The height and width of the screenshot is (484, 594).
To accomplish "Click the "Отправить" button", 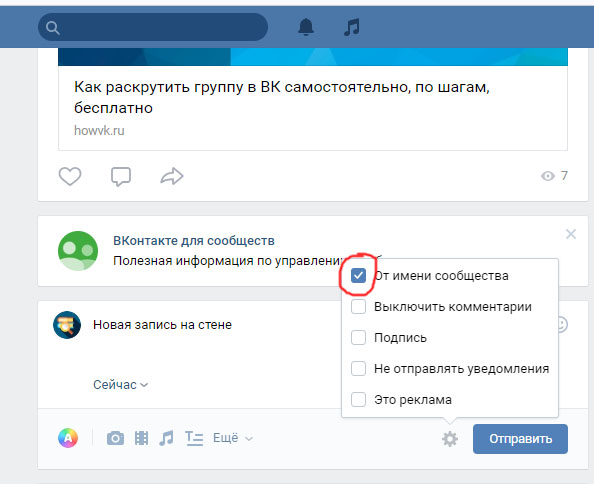I will pos(520,439).
